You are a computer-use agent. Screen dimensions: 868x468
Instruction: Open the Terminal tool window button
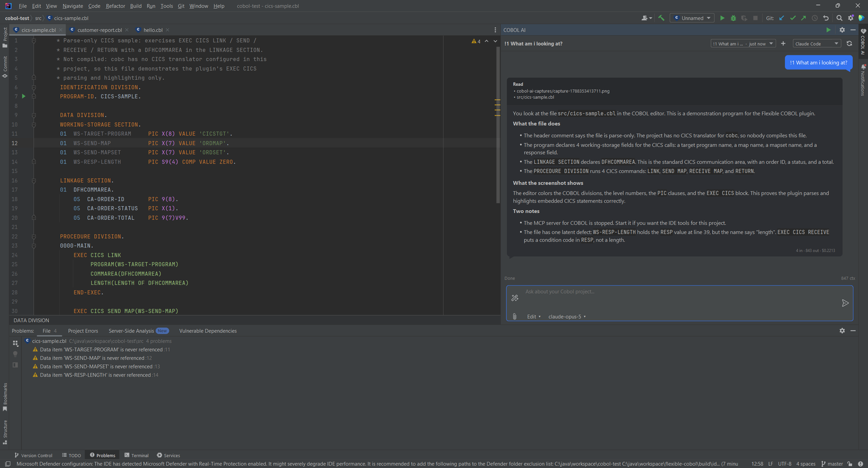pyautogui.click(x=136, y=456)
